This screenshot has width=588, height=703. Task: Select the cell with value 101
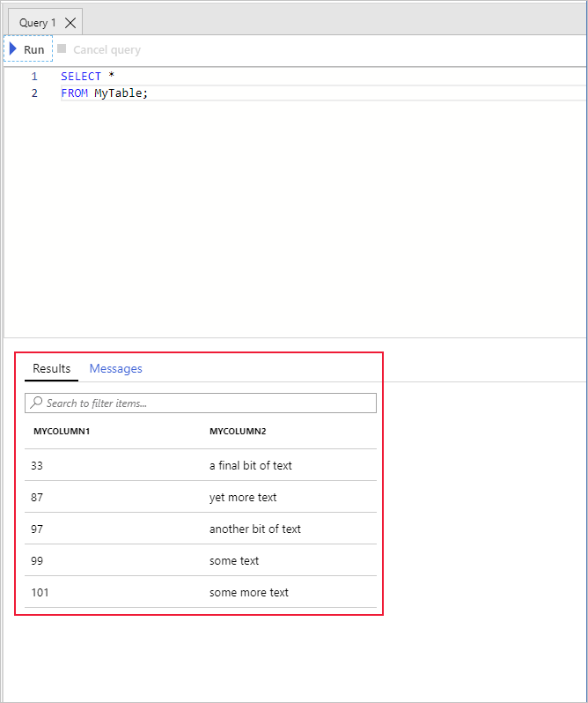pyautogui.click(x=40, y=593)
